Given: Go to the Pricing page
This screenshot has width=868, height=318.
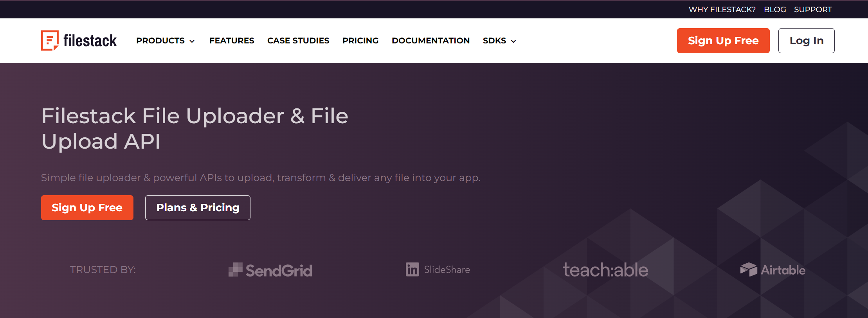Looking at the screenshot, I should (360, 41).
